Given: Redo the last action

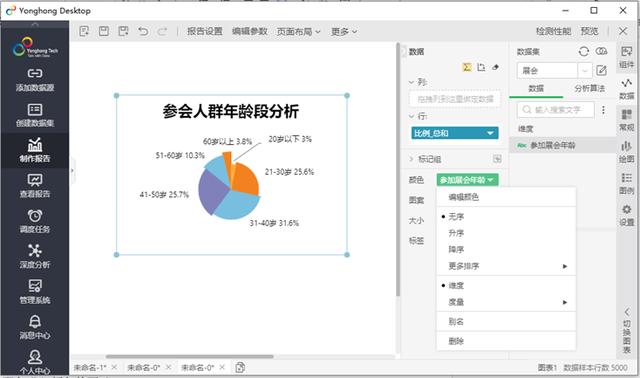Looking at the screenshot, I should click(x=162, y=31).
